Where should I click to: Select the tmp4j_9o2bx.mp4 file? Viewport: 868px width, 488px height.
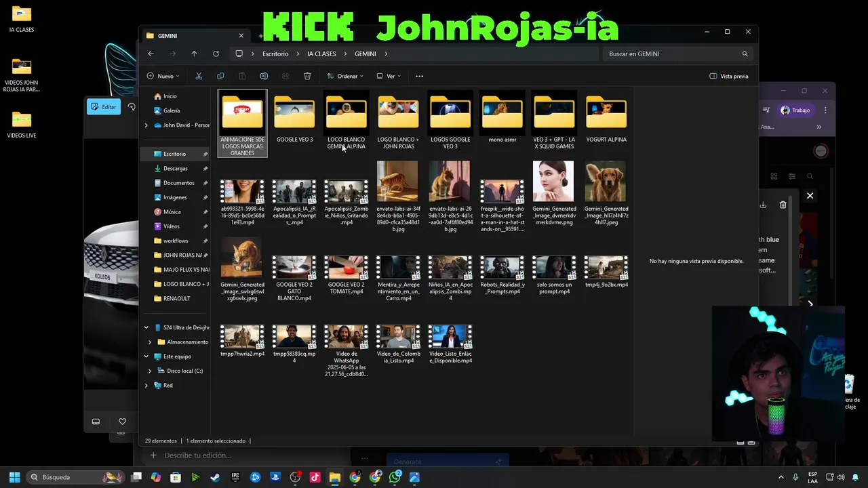pos(606,272)
